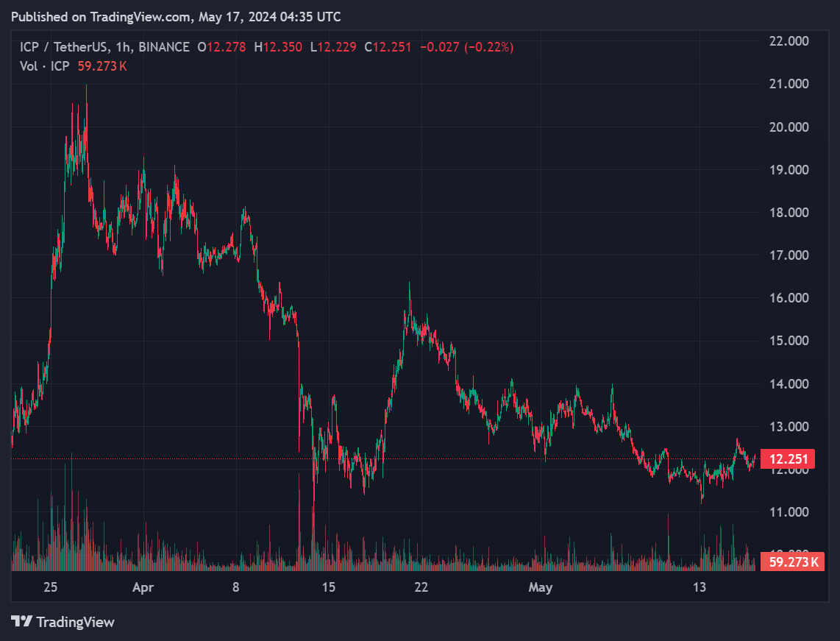Open the Published on TradingView.com header text

tap(177, 16)
